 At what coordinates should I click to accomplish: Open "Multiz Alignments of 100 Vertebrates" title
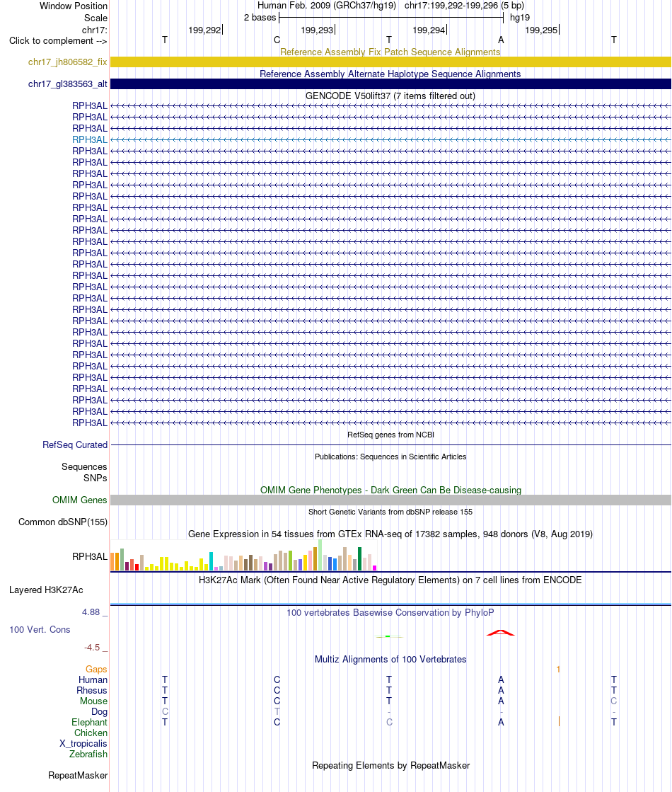[x=390, y=660]
